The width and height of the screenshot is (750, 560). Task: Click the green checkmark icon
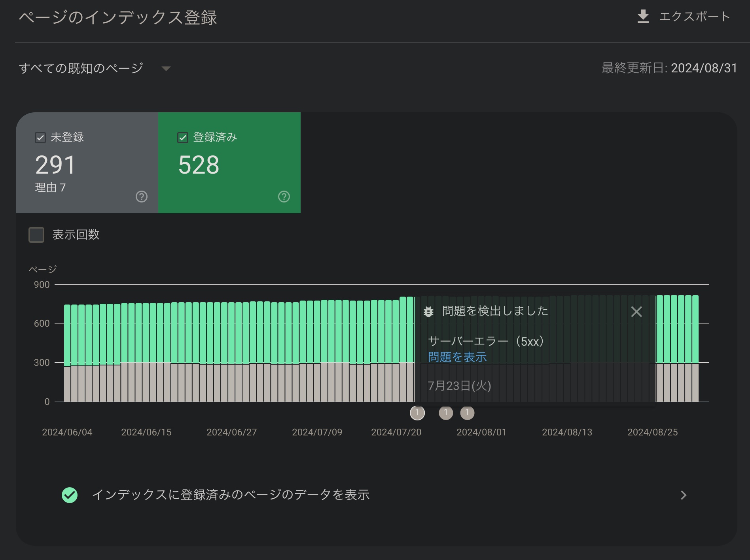[70, 495]
